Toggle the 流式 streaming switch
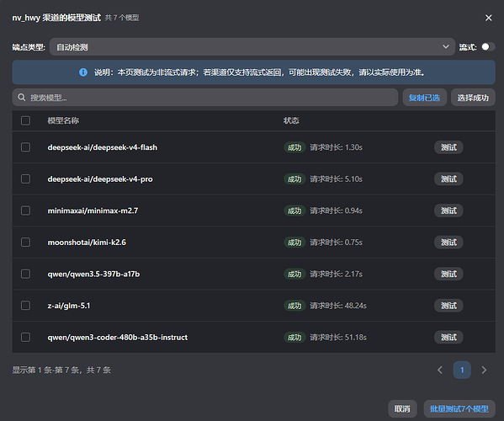The image size is (504, 421). (488, 47)
